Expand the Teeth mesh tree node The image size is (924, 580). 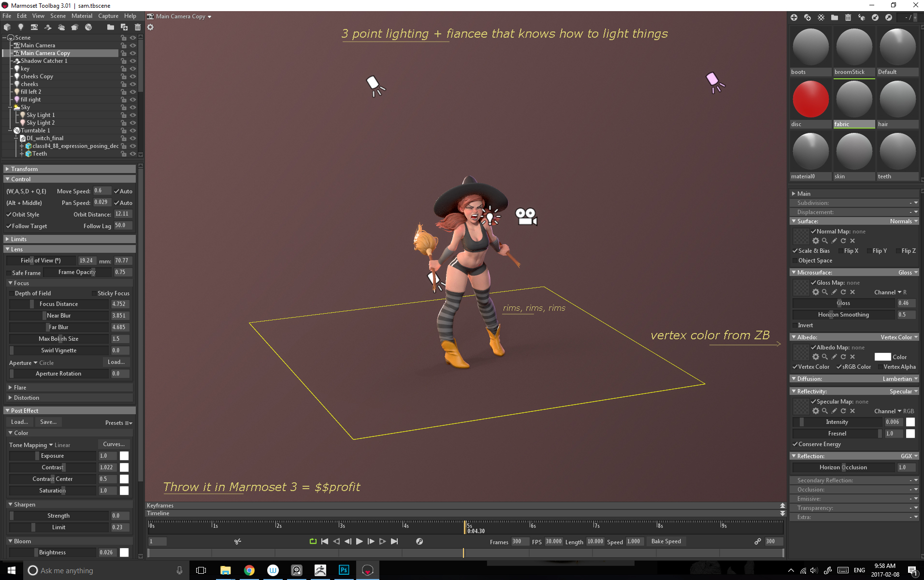coord(22,154)
